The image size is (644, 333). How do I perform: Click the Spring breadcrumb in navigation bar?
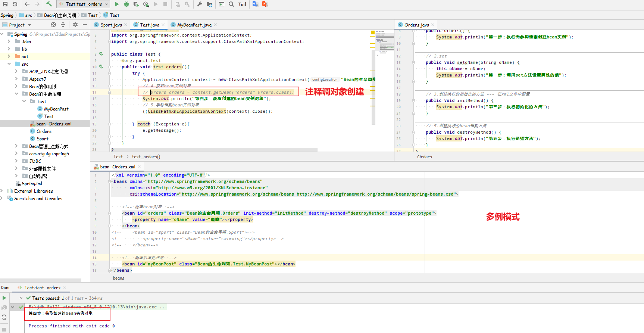(x=7, y=15)
